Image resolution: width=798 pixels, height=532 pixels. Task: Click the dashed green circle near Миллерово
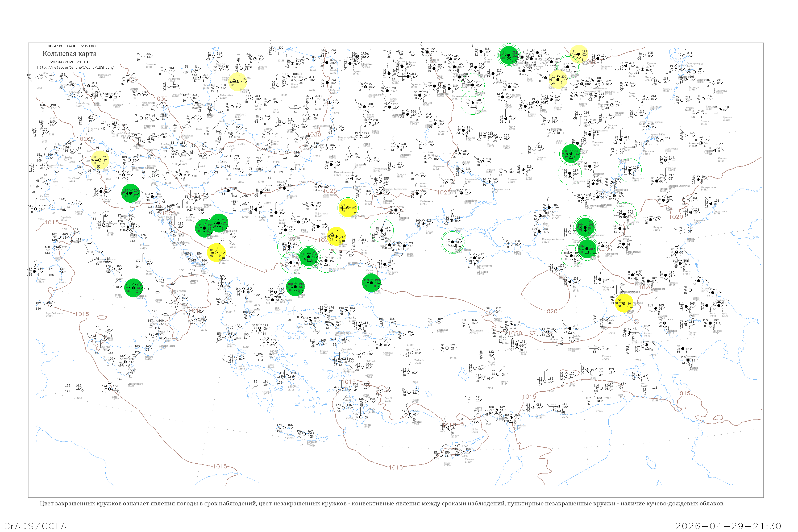570,173
